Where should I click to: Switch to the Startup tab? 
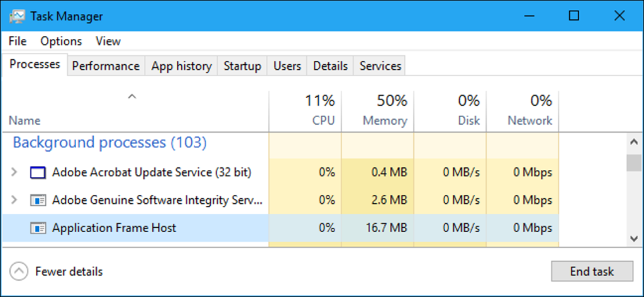pyautogui.click(x=242, y=66)
